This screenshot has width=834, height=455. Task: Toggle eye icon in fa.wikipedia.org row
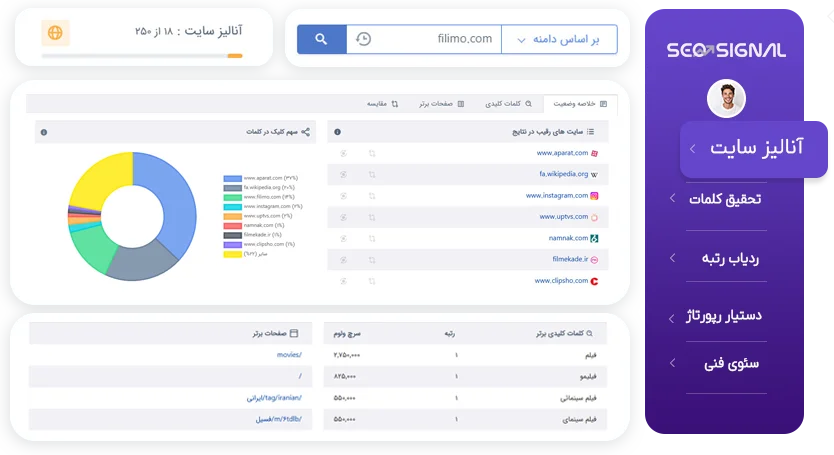tap(344, 175)
